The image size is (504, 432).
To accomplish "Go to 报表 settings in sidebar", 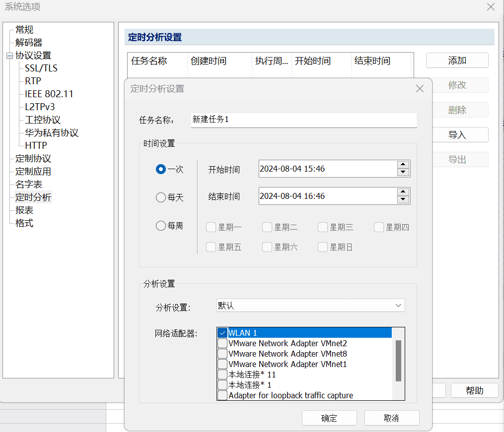I will (x=24, y=210).
